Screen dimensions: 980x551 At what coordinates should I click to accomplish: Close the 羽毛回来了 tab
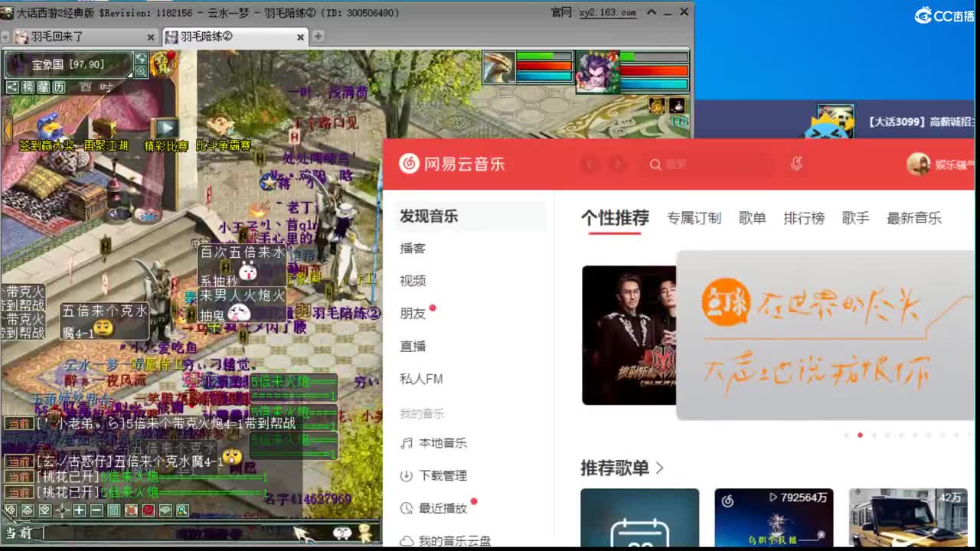(151, 37)
